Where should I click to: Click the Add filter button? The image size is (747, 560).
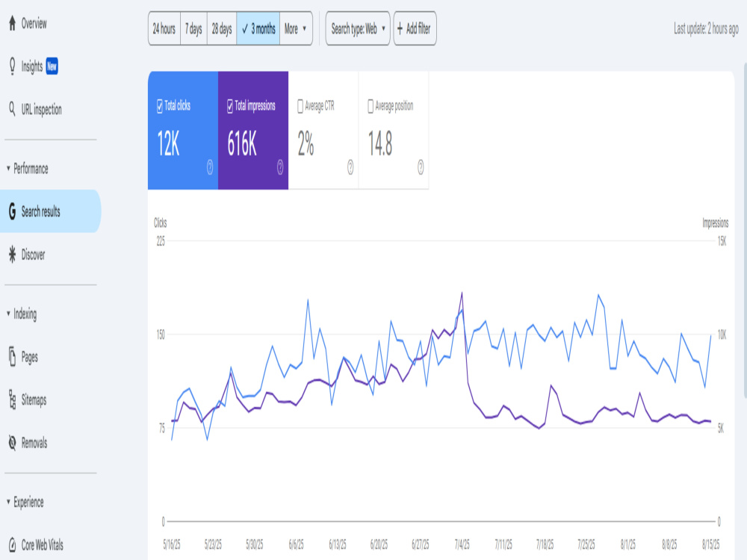point(415,28)
